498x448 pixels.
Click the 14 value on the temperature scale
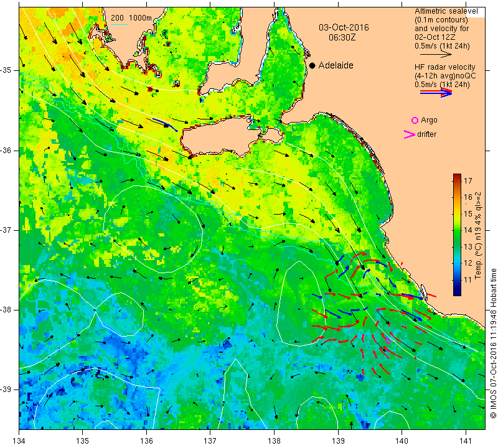click(x=468, y=230)
